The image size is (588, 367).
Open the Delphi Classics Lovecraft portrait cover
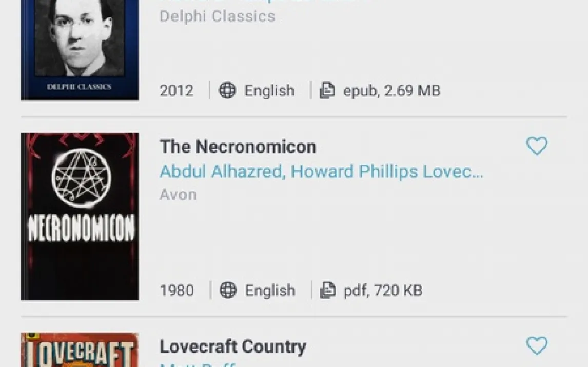80,50
